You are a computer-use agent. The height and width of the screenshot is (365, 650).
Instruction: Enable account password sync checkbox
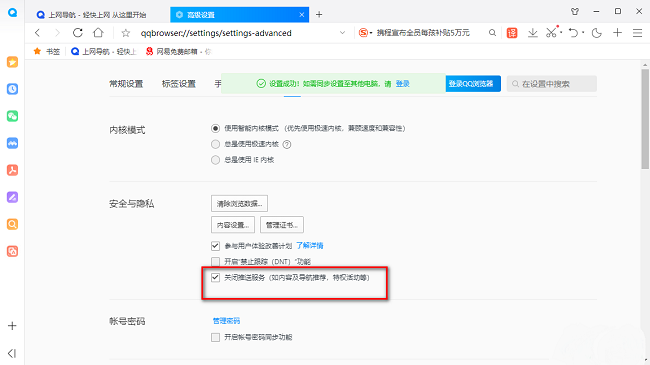[x=215, y=337]
